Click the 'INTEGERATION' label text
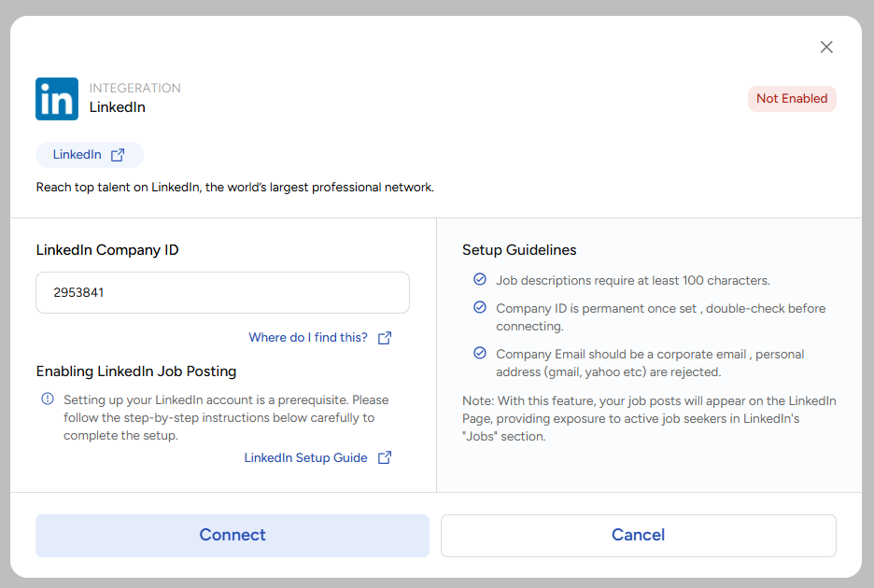 point(134,88)
